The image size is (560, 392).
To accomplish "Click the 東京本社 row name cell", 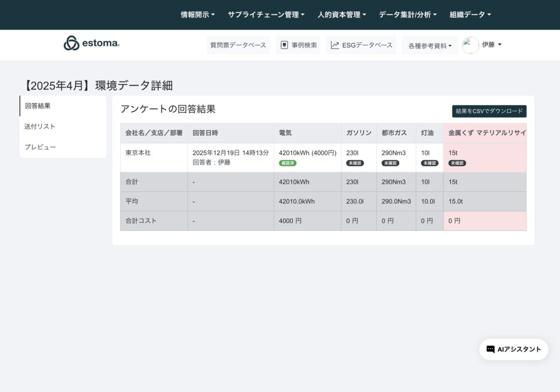I will coord(138,153).
